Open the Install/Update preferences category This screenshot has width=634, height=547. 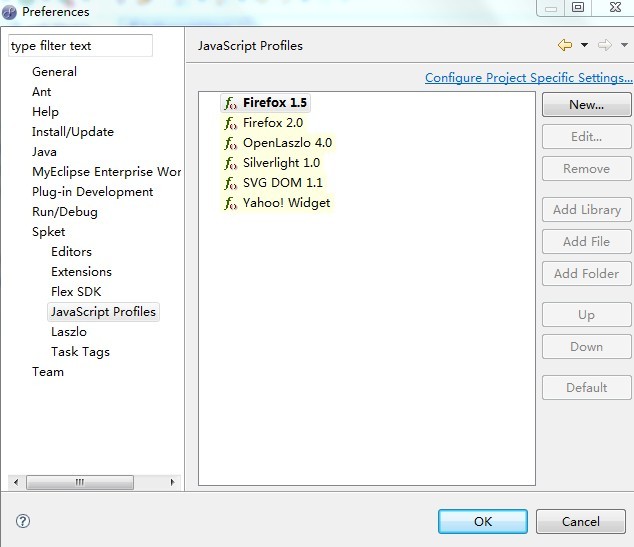point(73,132)
